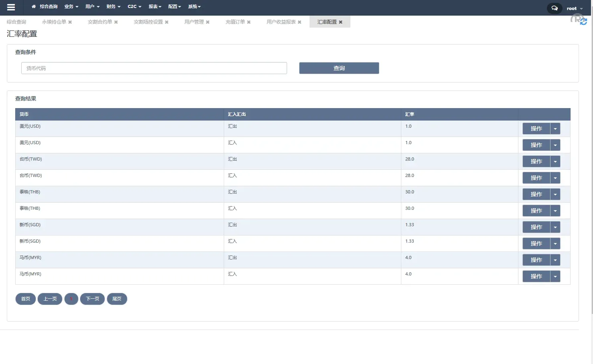Click the 查询 search button

339,68
